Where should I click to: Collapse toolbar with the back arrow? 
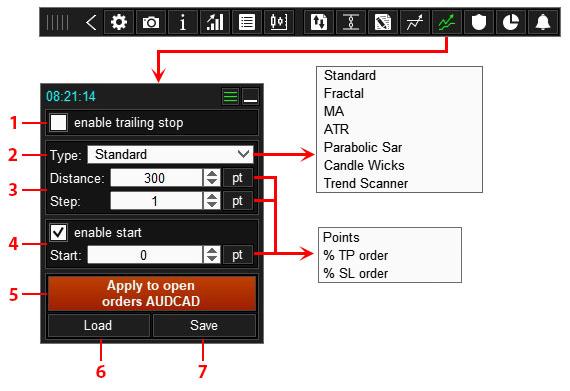[91, 22]
